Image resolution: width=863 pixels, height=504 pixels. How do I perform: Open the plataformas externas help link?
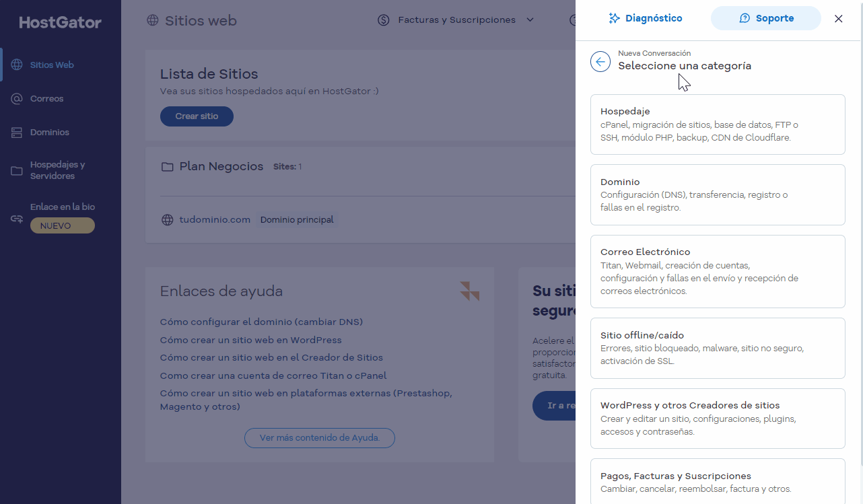coord(306,400)
